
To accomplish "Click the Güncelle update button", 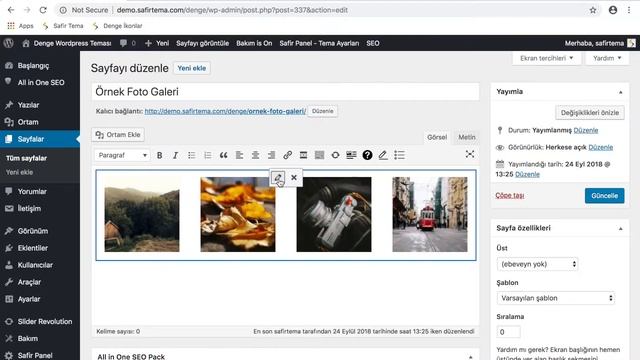I will pyautogui.click(x=604, y=196).
